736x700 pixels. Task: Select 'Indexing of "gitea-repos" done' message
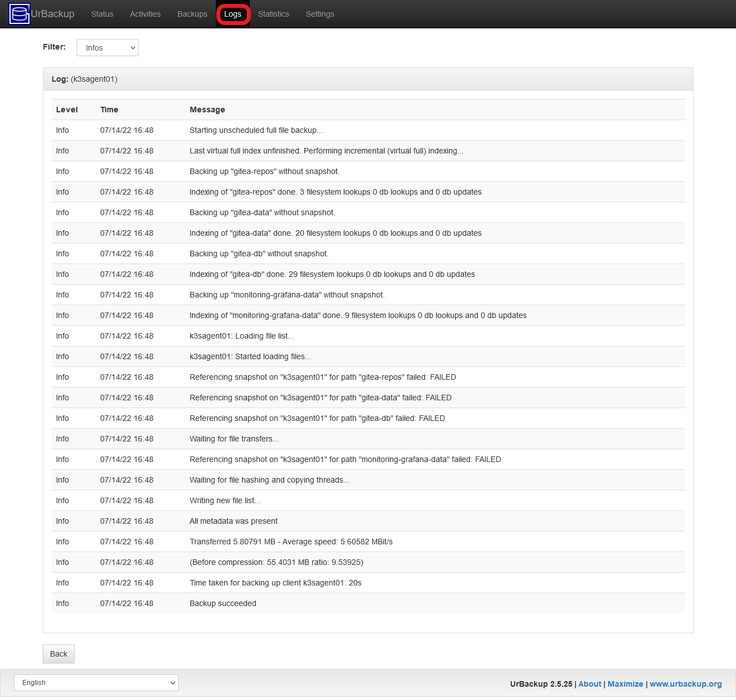coord(335,192)
